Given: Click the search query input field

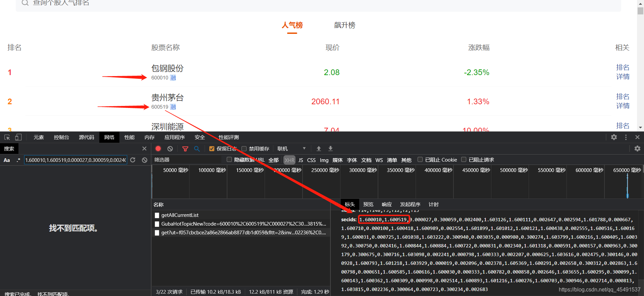Looking at the screenshot, I should pos(75,160).
